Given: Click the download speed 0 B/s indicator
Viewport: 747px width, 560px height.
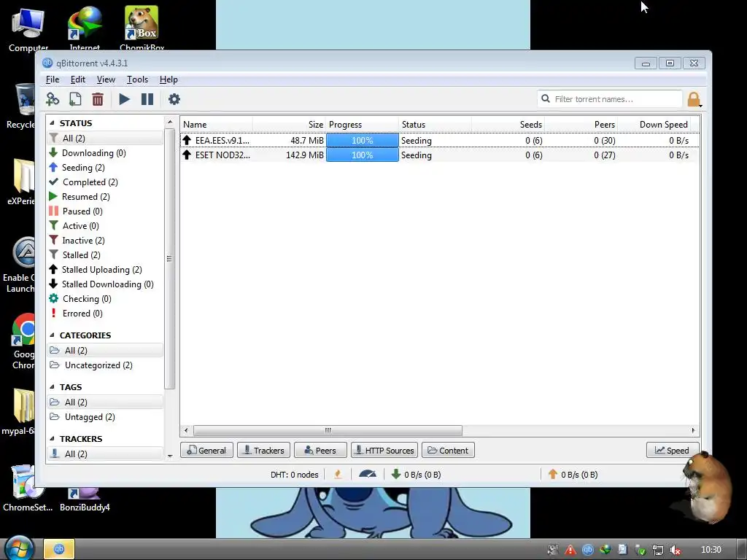Looking at the screenshot, I should point(416,474).
